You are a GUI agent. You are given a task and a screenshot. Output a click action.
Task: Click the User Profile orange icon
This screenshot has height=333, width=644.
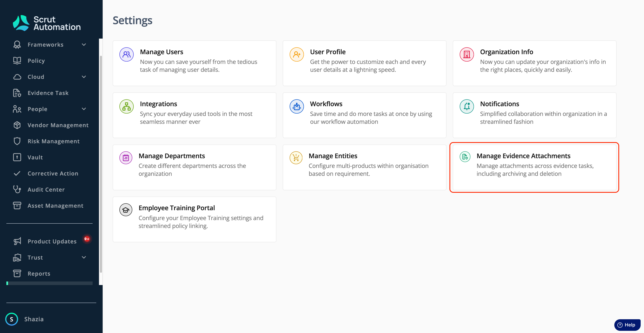pos(297,55)
